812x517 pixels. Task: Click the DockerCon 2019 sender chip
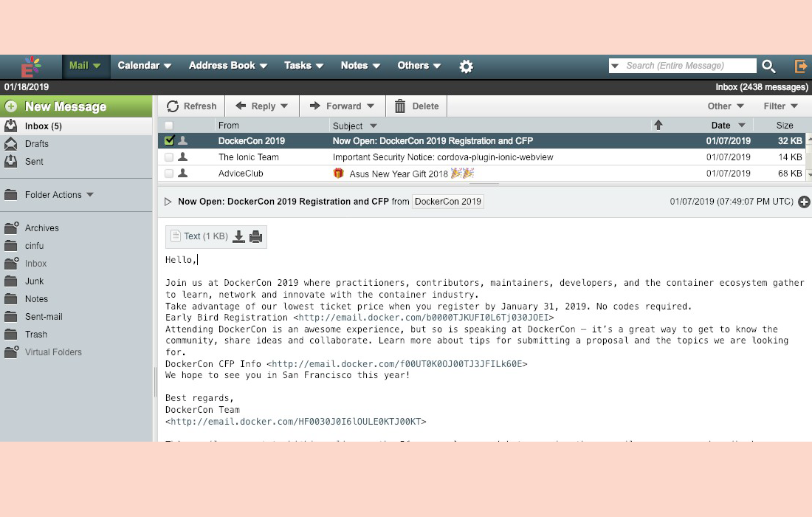coord(448,202)
